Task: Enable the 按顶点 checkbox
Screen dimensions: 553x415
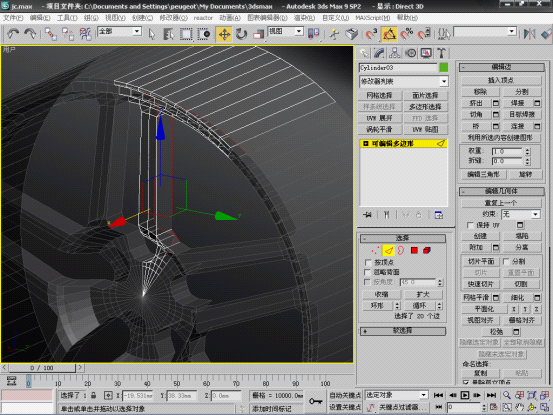Action: (368, 263)
